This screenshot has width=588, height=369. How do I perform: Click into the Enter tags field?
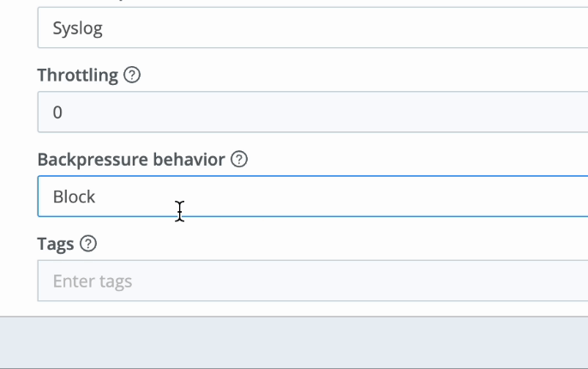pos(313,281)
